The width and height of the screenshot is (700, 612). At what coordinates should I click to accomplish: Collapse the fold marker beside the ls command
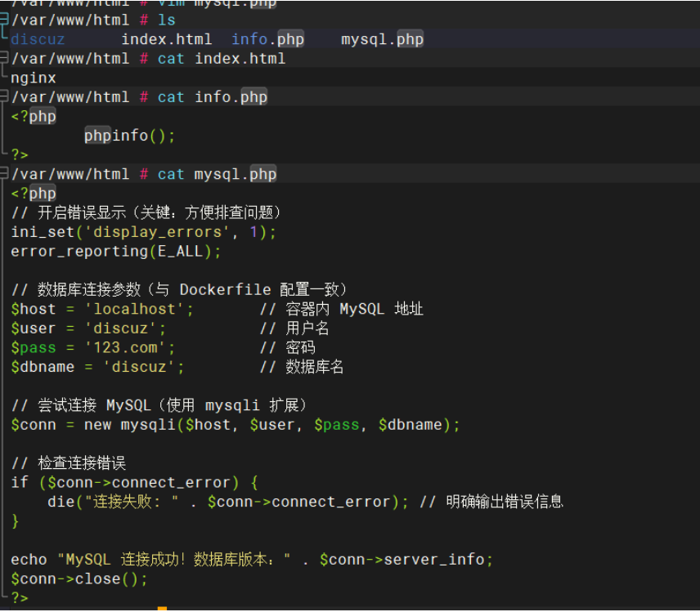[4, 18]
